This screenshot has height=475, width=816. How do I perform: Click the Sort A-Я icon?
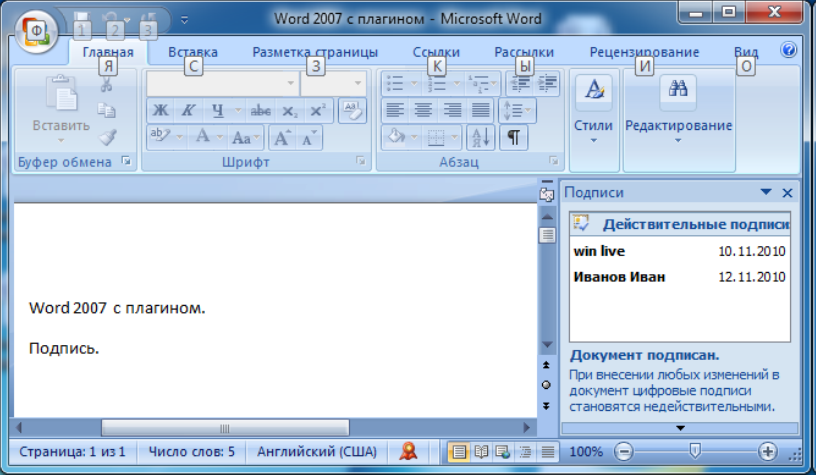(x=480, y=137)
